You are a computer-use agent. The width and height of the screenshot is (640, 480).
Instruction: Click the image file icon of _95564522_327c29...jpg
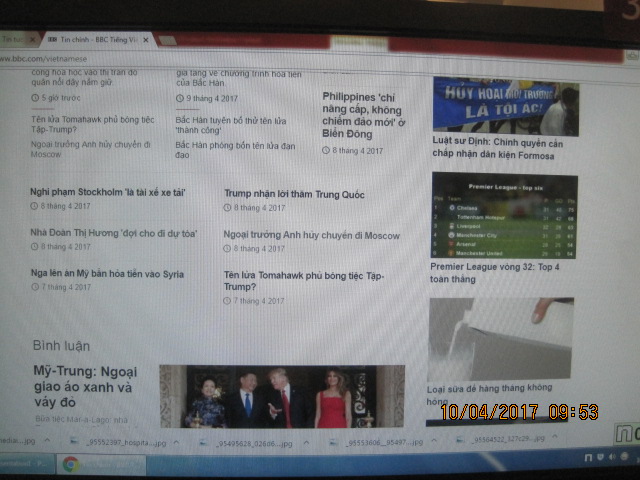click(460, 440)
